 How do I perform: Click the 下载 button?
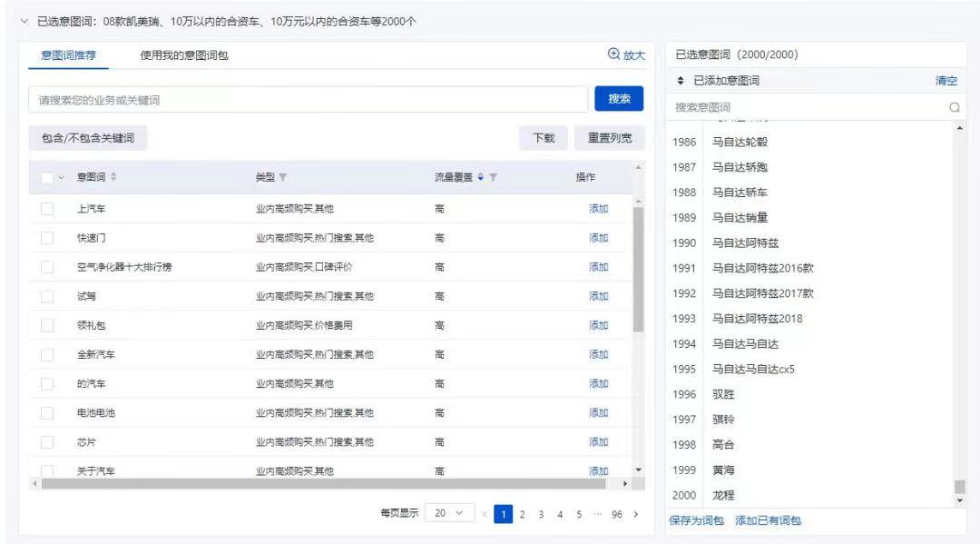[544, 138]
